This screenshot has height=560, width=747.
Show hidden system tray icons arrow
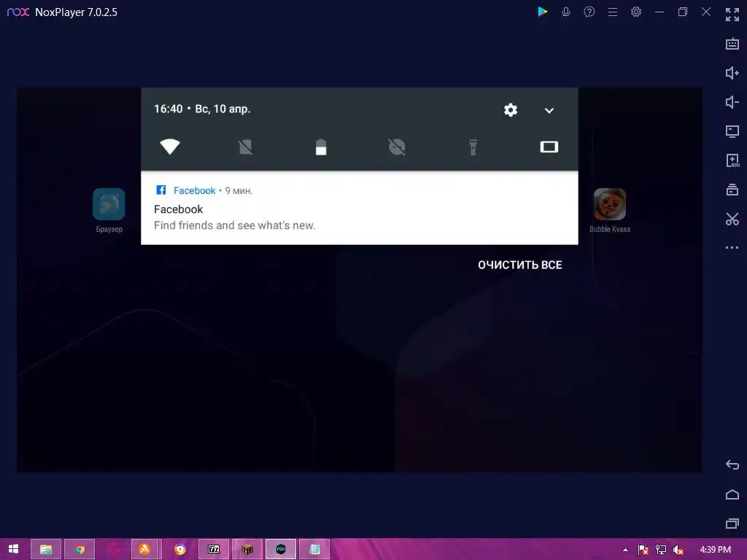tap(625, 550)
